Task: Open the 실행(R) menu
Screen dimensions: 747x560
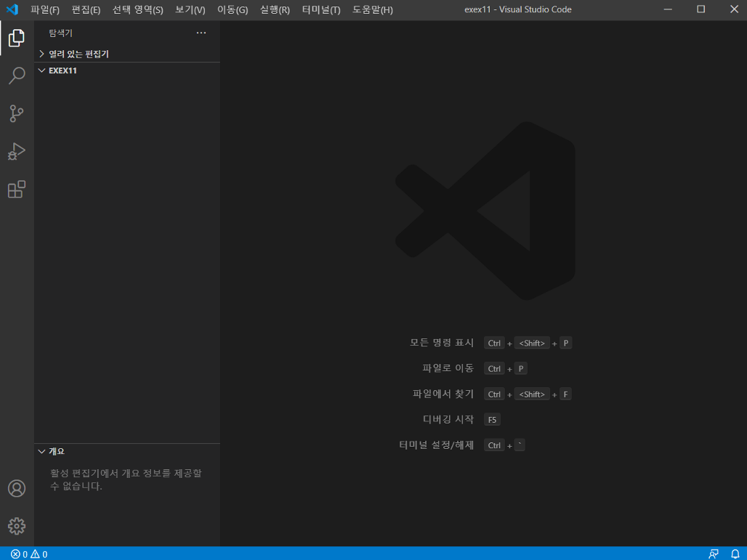Action: [275, 9]
